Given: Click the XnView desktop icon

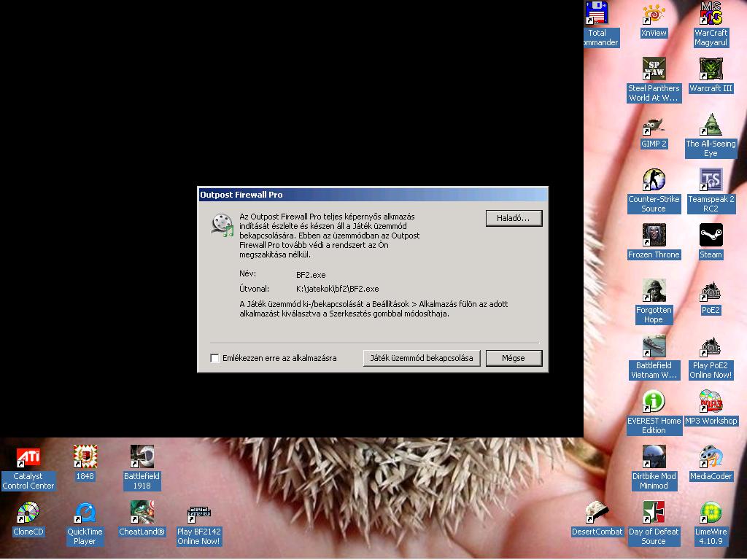Looking at the screenshot, I should [654, 15].
